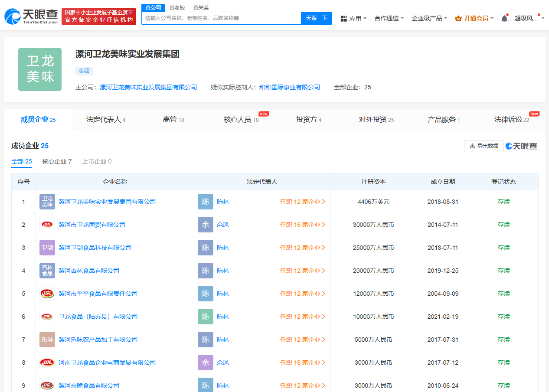Viewport: 549px width, 392px height.
Task: Click the 开通会员 crown icon
Action: [457, 18]
